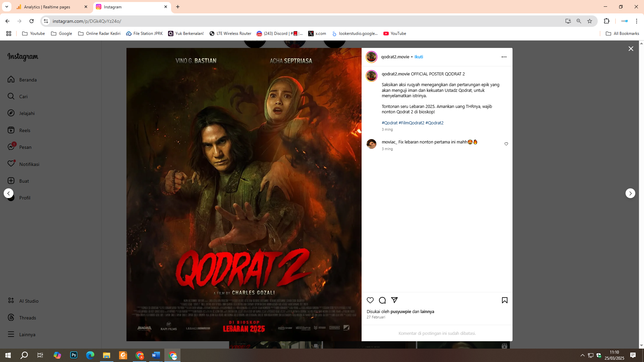Open the Youtube bookmark folder

pyautogui.click(x=34, y=34)
